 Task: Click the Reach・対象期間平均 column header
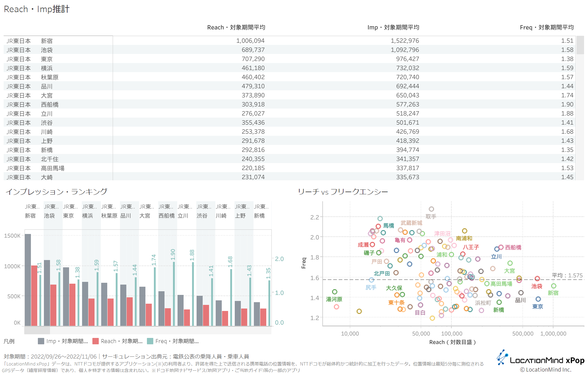236,27
